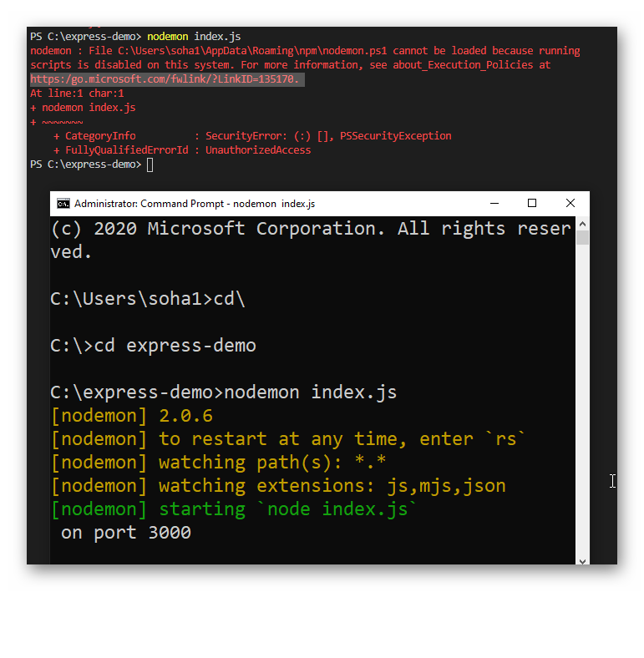Click the green "starting `node index.js`" line
This screenshot has height=658, width=644.
point(234,509)
